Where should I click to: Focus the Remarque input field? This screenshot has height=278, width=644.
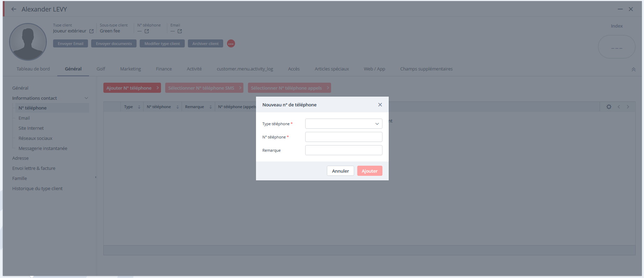tap(344, 150)
